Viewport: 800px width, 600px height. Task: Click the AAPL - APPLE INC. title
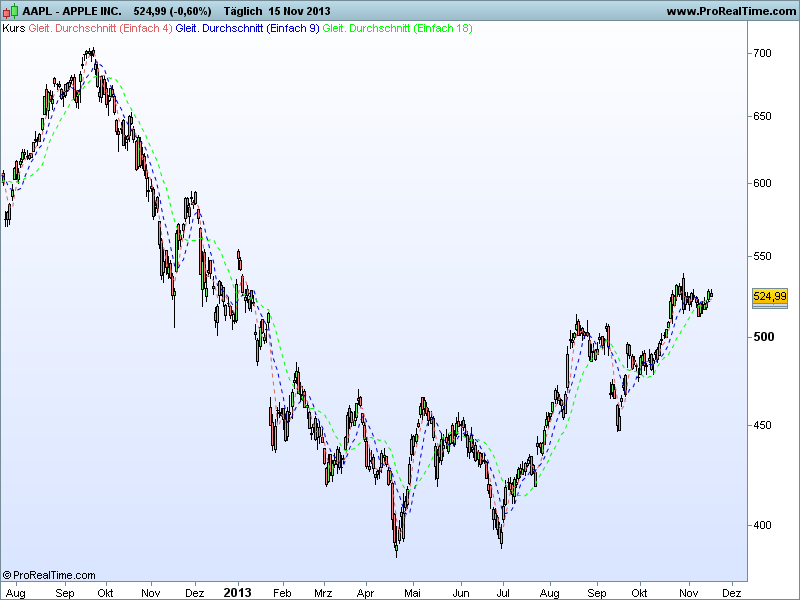point(72,11)
